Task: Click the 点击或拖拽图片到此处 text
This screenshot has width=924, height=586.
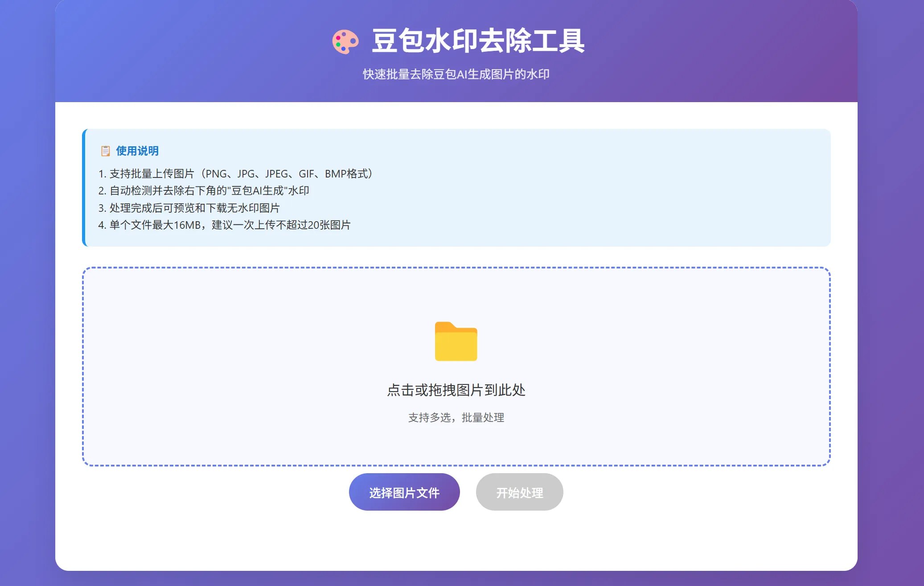Action: (456, 390)
